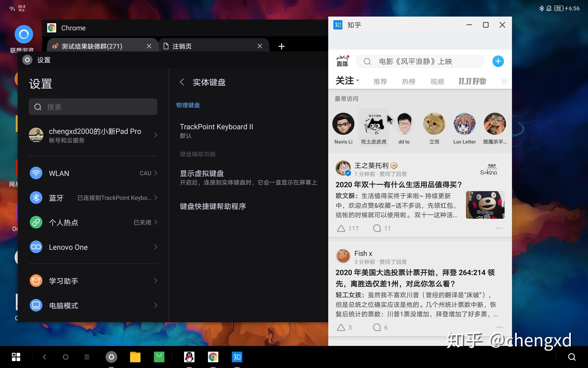Tap the blue plus button in Zhihu
Viewport: 588px width, 368px height.
(x=498, y=61)
